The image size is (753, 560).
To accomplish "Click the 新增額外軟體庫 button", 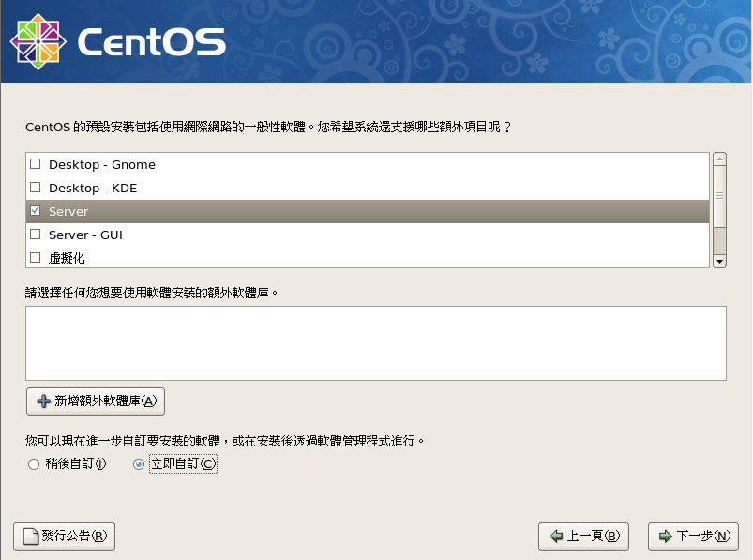I will click(x=96, y=401).
